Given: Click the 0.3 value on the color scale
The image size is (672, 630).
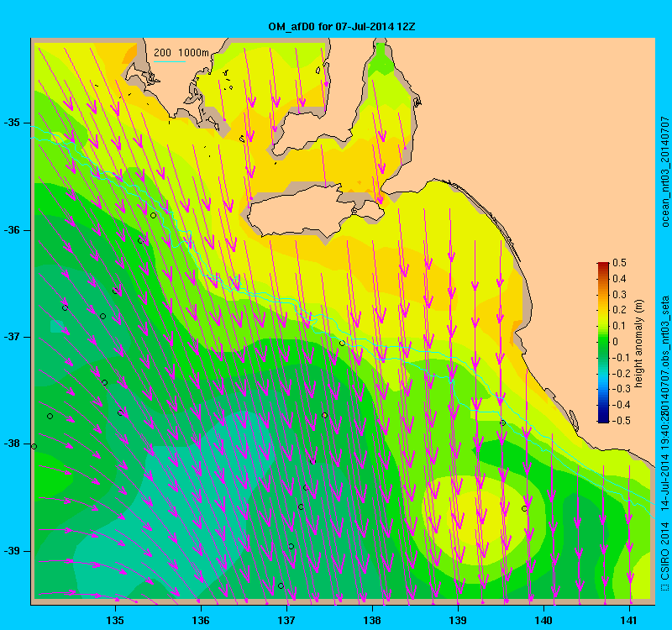Looking at the screenshot, I should [x=619, y=295].
